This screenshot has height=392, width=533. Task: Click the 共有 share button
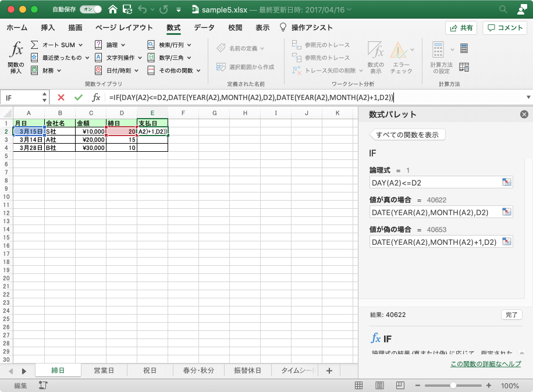(x=461, y=28)
